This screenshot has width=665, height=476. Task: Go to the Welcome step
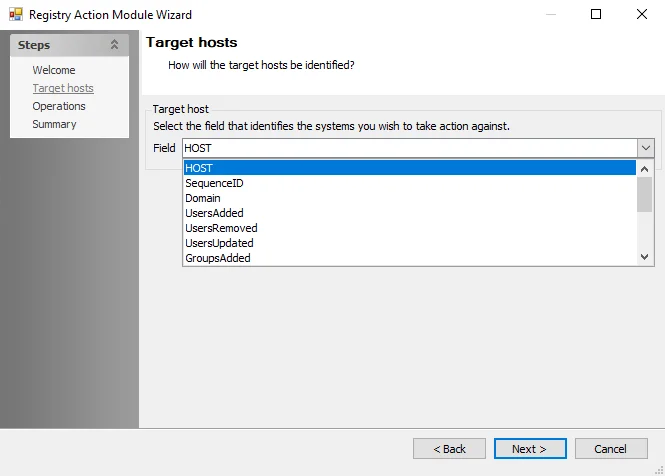point(54,70)
